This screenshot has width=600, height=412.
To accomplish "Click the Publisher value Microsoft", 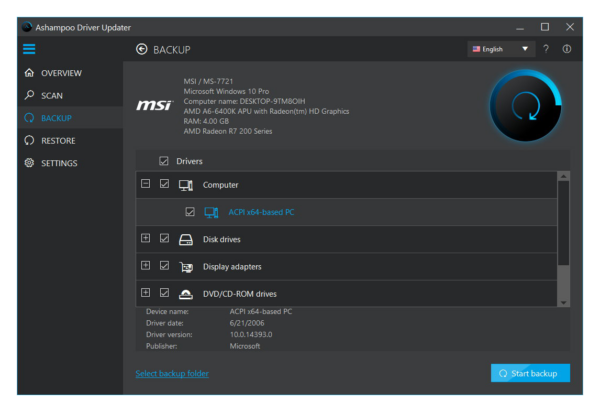I will (x=245, y=346).
